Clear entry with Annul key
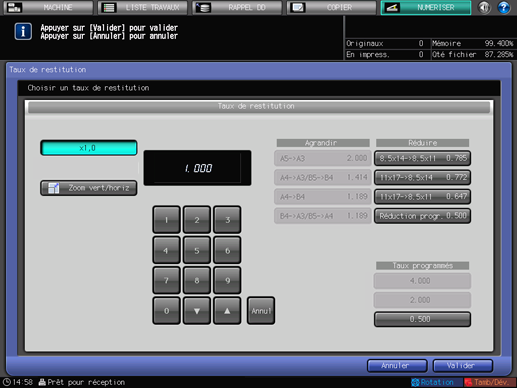Image resolution: width=517 pixels, height=388 pixels. [x=261, y=311]
